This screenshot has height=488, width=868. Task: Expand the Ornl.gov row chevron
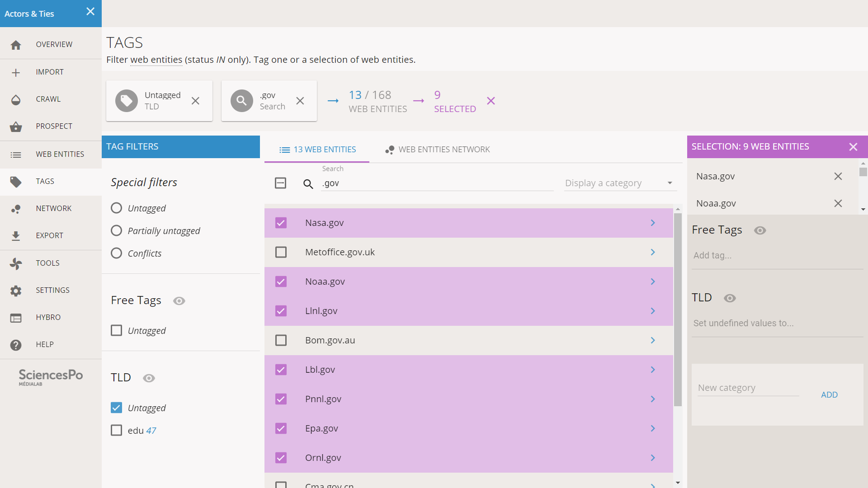[x=653, y=458]
